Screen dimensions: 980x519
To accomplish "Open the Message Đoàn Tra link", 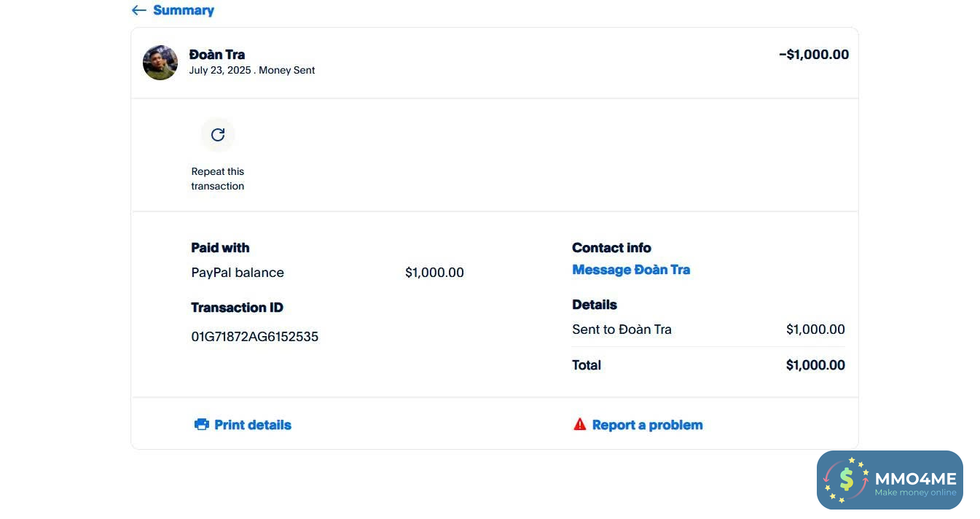I will [x=630, y=270].
